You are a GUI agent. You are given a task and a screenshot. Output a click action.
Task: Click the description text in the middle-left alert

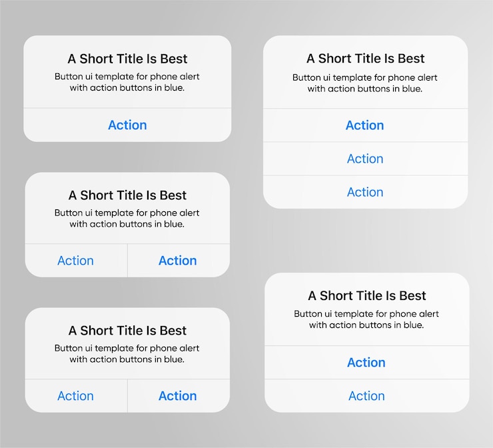tap(127, 219)
